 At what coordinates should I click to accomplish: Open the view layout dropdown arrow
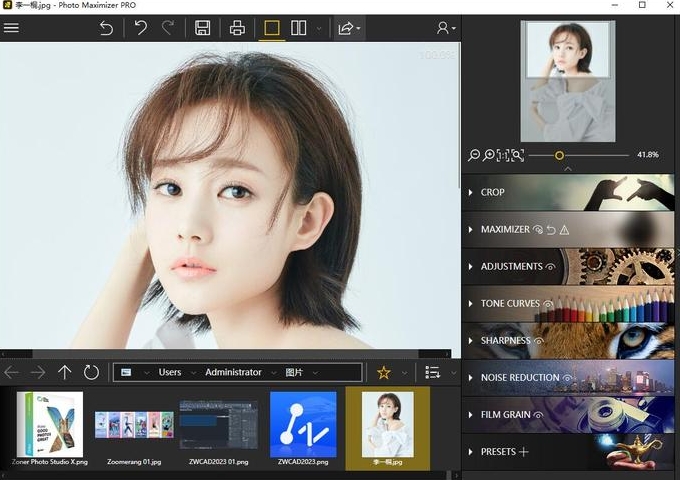pyautogui.click(x=319, y=29)
